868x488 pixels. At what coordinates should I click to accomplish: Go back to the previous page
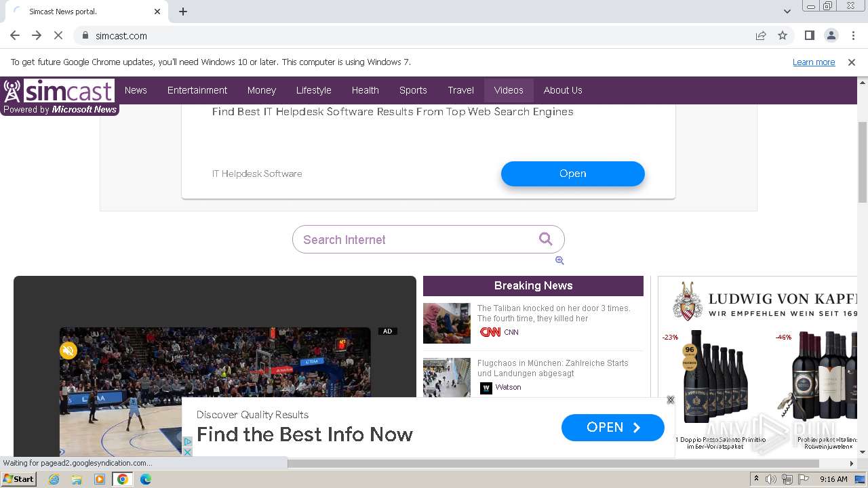click(x=15, y=35)
